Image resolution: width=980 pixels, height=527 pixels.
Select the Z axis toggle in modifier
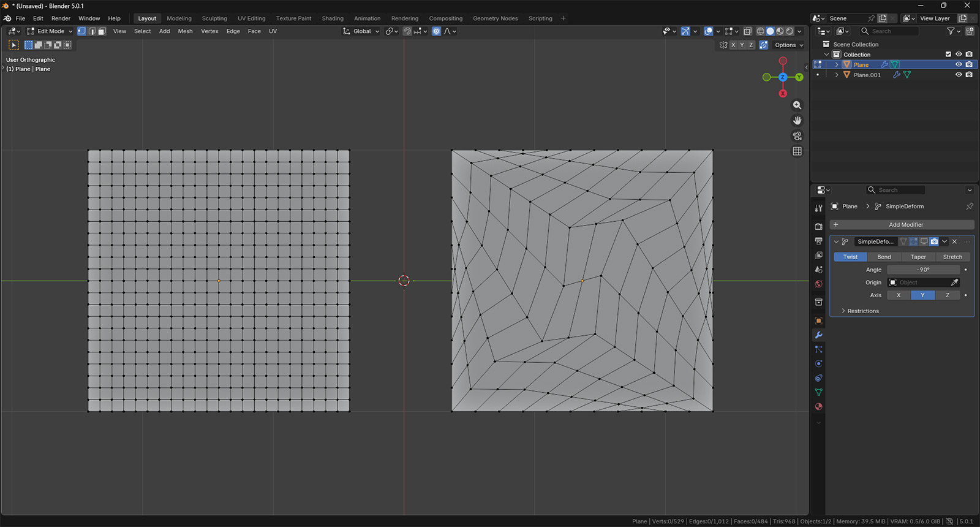click(x=947, y=295)
